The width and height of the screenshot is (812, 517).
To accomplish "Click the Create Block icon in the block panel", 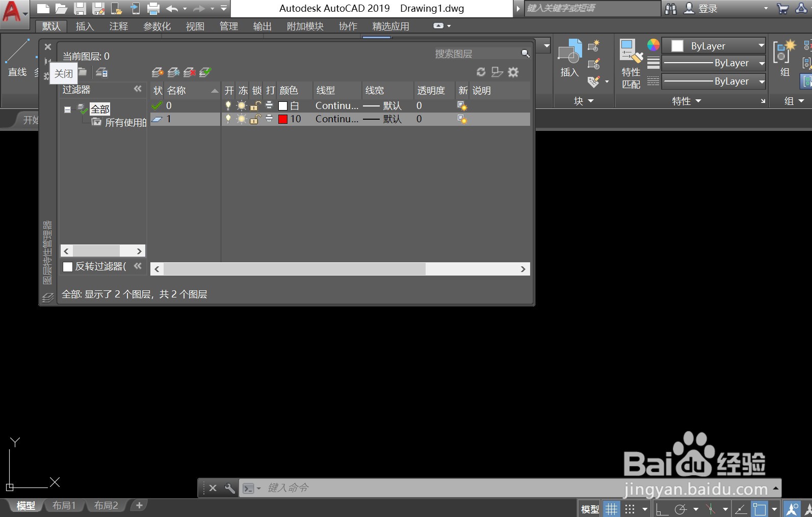I will pyautogui.click(x=594, y=46).
